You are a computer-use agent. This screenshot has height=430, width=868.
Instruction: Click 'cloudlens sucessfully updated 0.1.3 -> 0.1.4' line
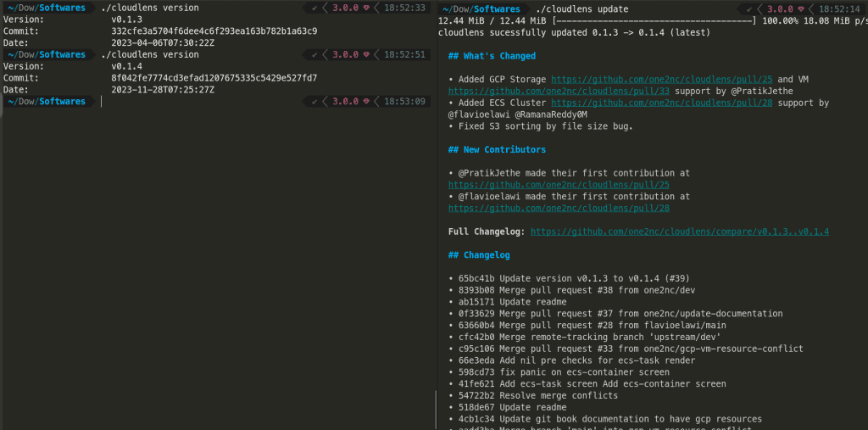574,33
